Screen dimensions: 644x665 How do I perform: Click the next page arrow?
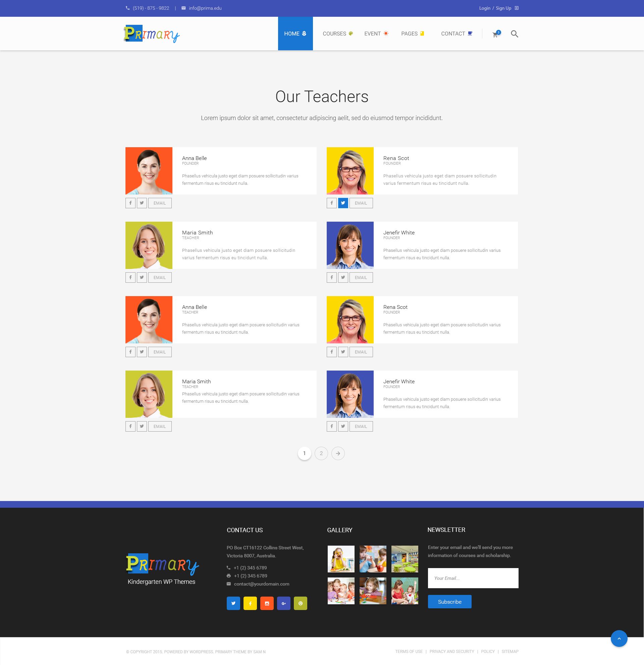pos(338,453)
